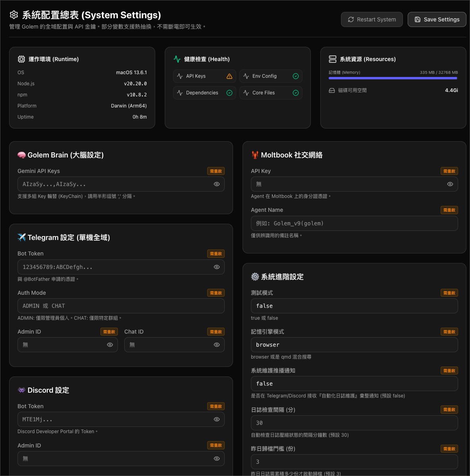Reveal the Gemini API Keys value

pos(217,184)
